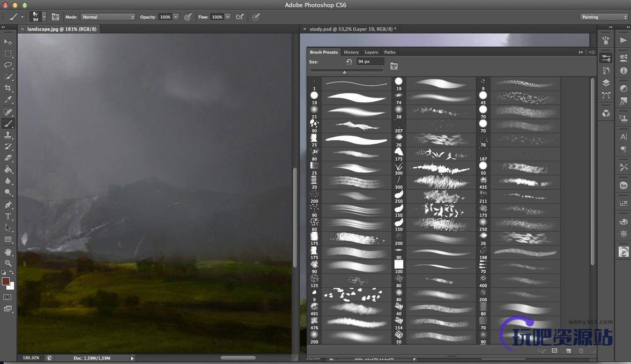The image size is (631, 364).
Task: Open the Info panel icon
Action: click(623, 71)
